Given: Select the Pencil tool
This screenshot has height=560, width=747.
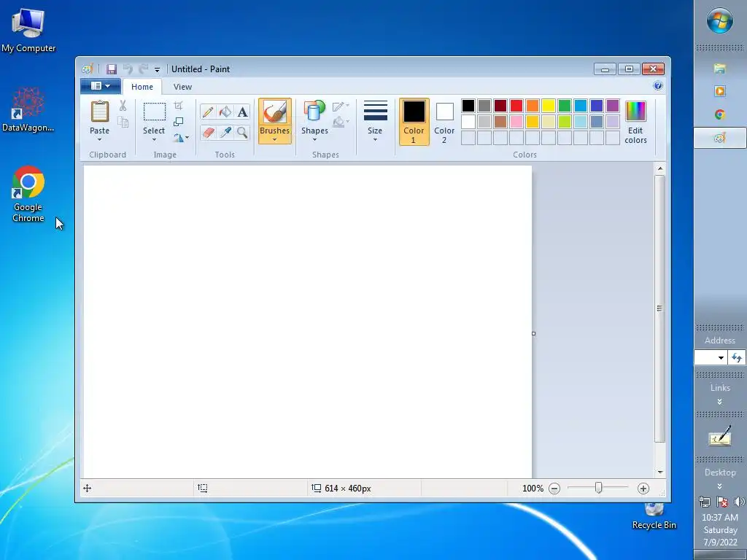Looking at the screenshot, I should click(208, 112).
